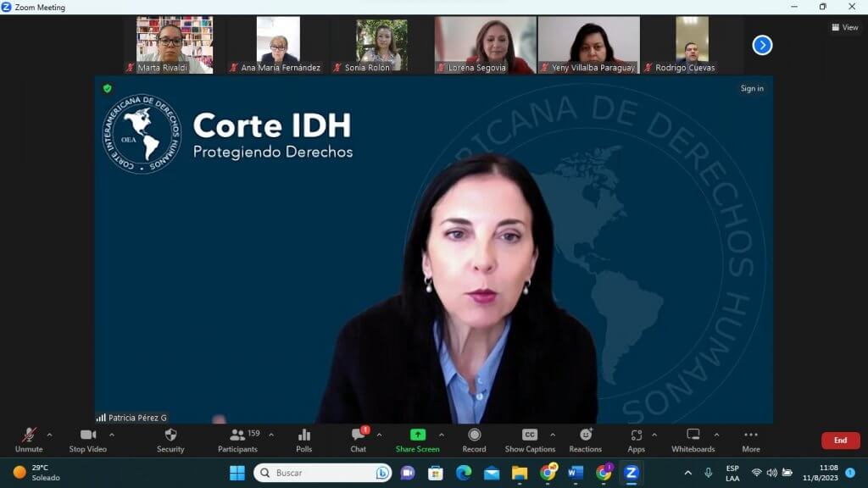Open clock and calendar showing 11:08
The height and width of the screenshot is (488, 868).
pyautogui.click(x=821, y=473)
